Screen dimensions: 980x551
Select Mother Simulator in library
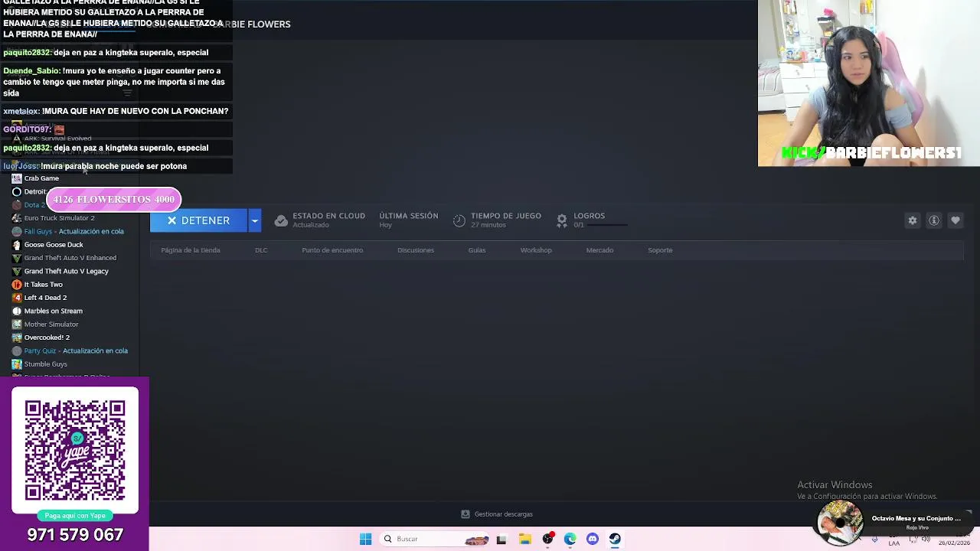[x=51, y=324]
